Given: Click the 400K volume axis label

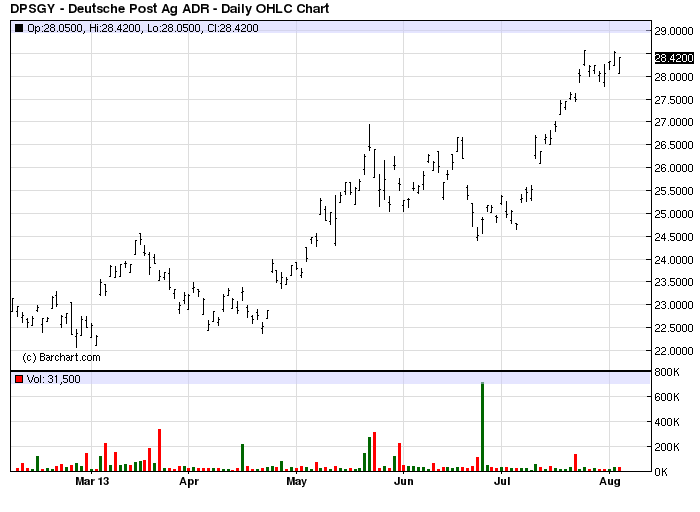Looking at the screenshot, I should 667,422.
